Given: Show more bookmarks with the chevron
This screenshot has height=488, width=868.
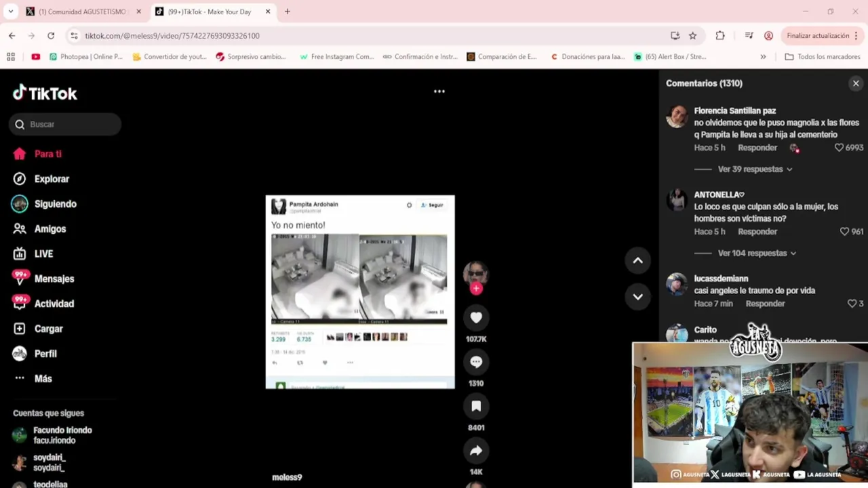Looking at the screenshot, I should click(x=763, y=57).
